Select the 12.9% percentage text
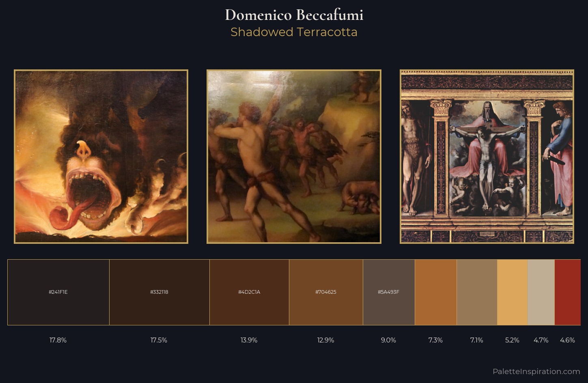 pyautogui.click(x=325, y=340)
